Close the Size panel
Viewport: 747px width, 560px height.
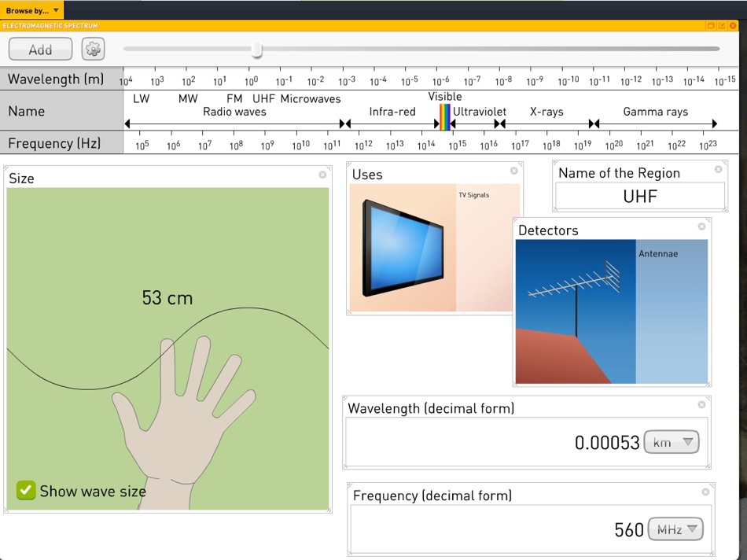[322, 175]
